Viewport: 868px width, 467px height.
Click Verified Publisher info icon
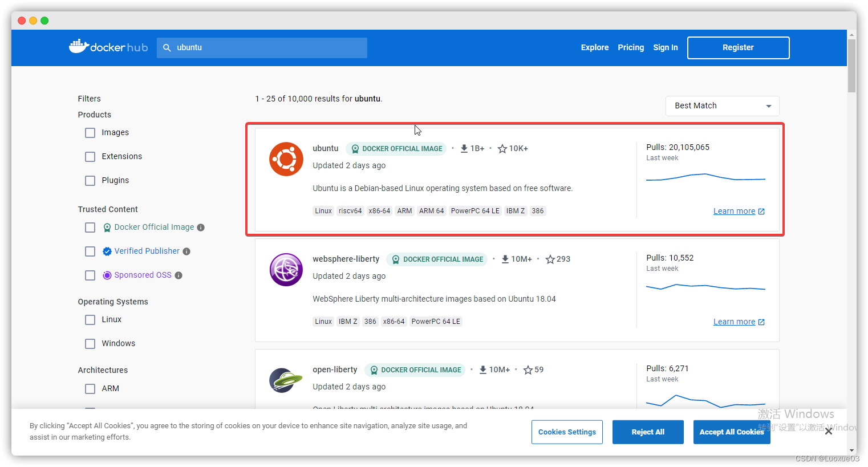point(186,251)
